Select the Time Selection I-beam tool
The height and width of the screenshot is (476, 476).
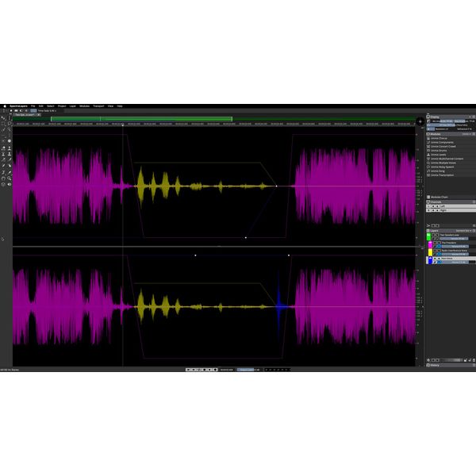click(x=10, y=117)
